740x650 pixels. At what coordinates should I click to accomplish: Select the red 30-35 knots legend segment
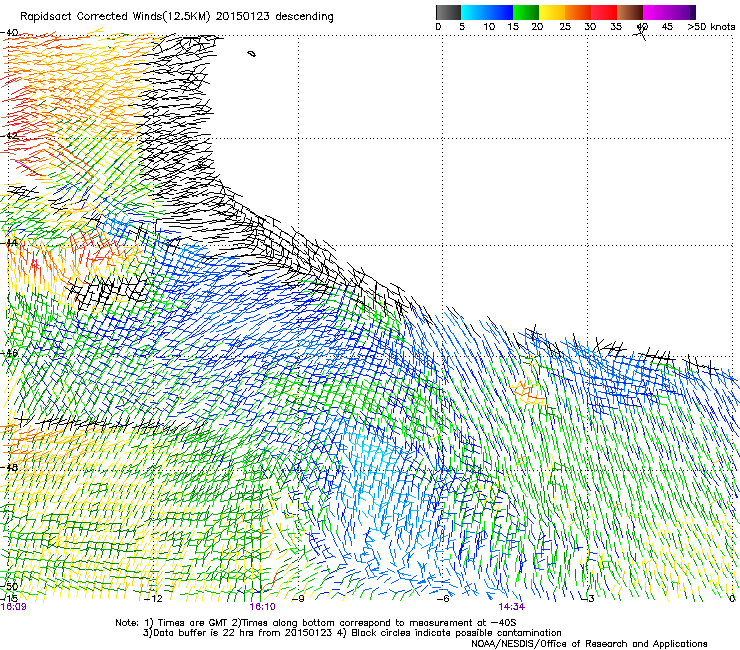click(604, 12)
